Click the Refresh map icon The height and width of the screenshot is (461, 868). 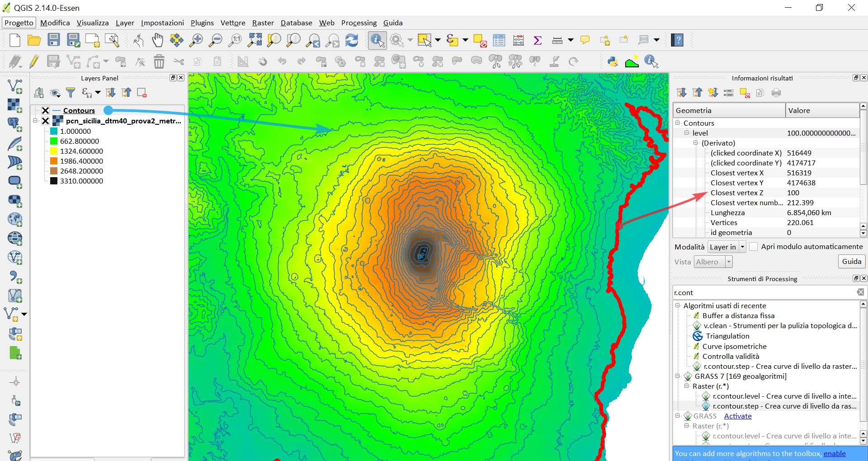point(352,40)
